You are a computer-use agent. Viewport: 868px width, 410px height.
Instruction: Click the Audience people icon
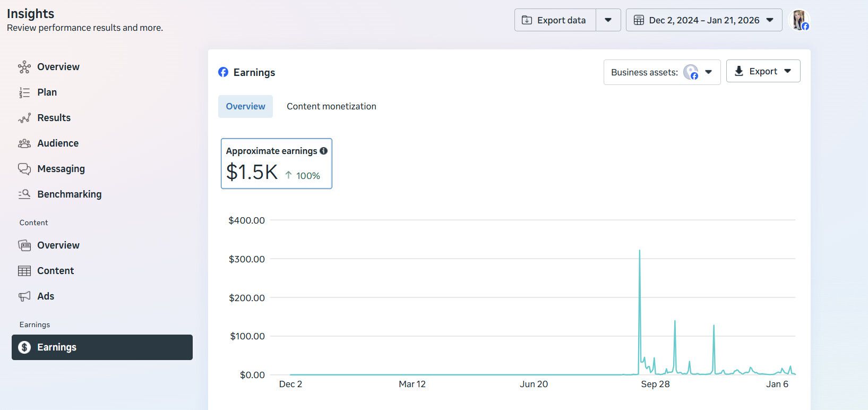[x=24, y=143]
